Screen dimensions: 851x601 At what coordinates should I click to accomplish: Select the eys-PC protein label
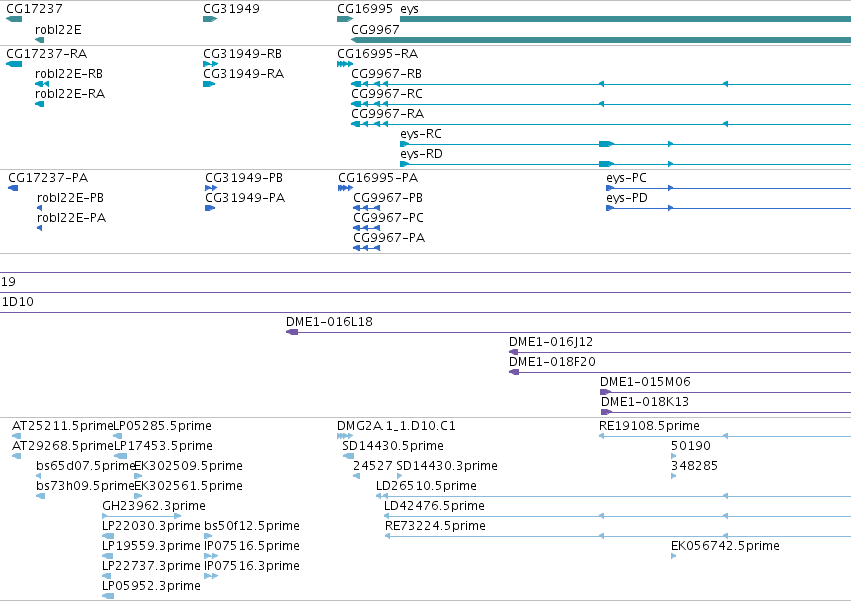point(626,178)
